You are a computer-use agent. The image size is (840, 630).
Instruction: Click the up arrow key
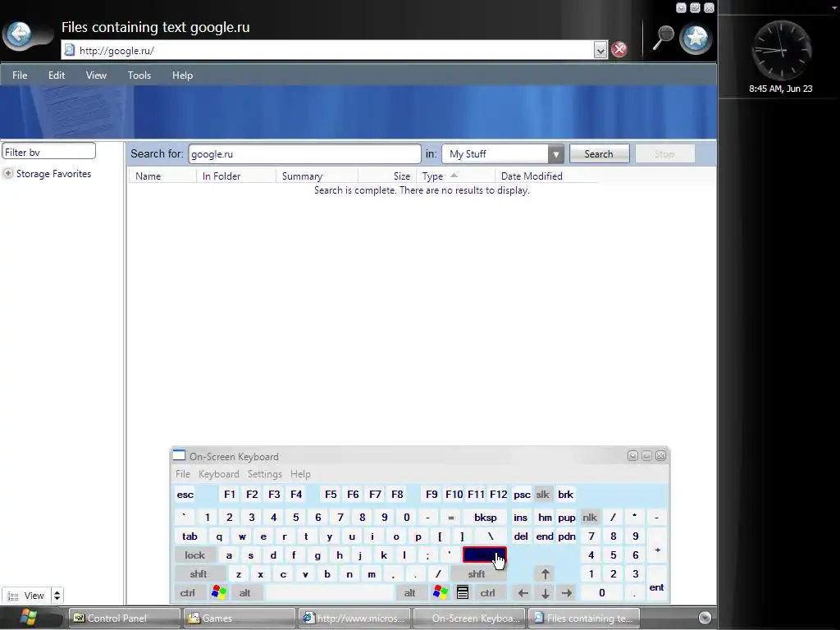(545, 574)
